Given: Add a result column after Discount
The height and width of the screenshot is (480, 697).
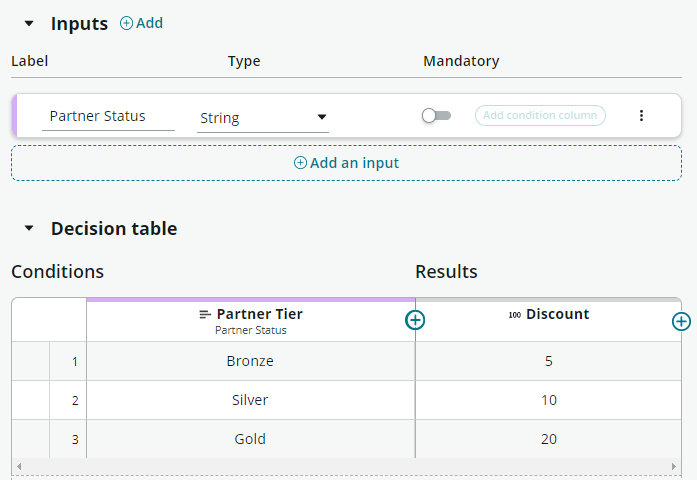Looking at the screenshot, I should point(681,322).
